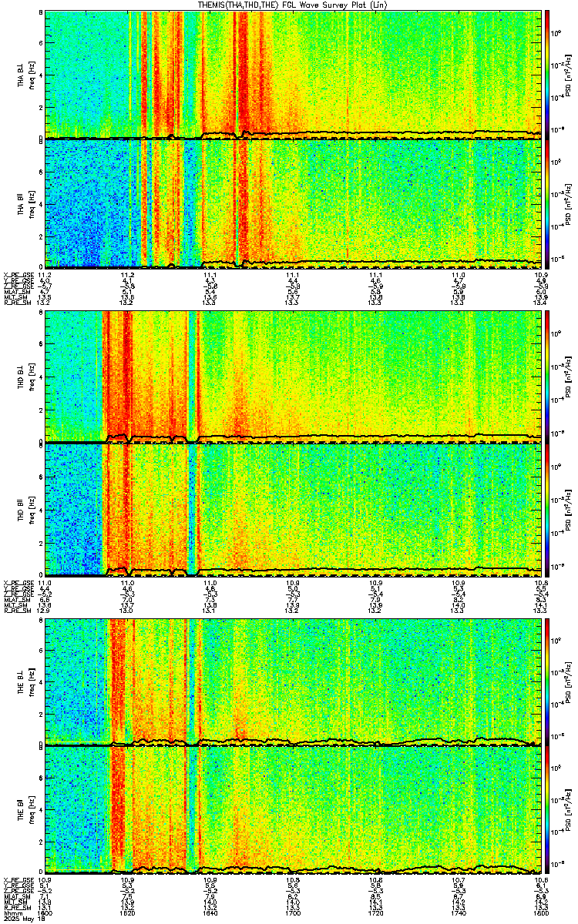
Task: Click the '1600' time label at bottom left
Action: 45,913
